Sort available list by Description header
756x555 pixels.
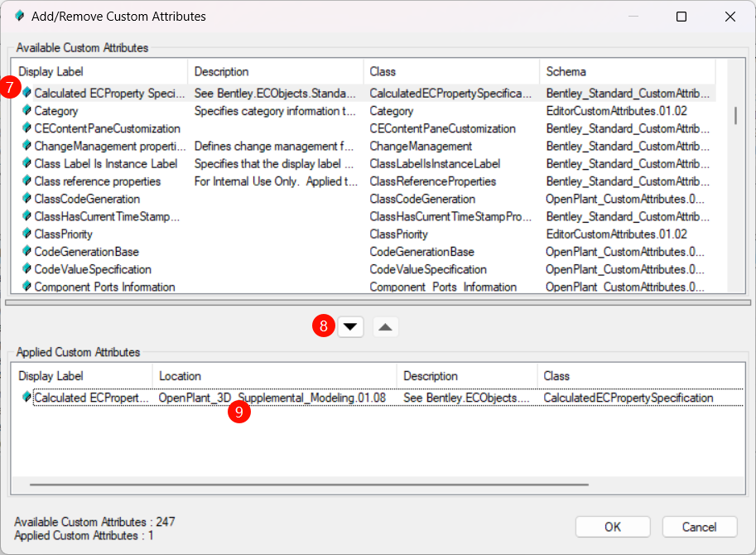[x=275, y=71]
